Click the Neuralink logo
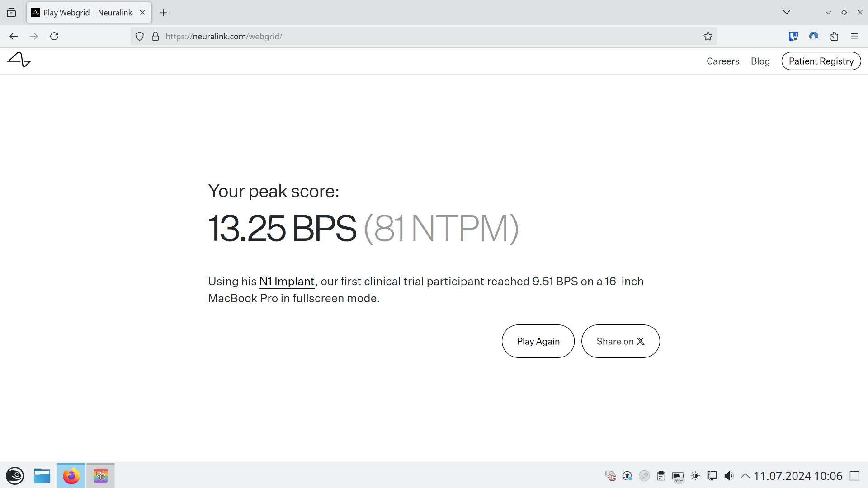868x488 pixels. [19, 60]
